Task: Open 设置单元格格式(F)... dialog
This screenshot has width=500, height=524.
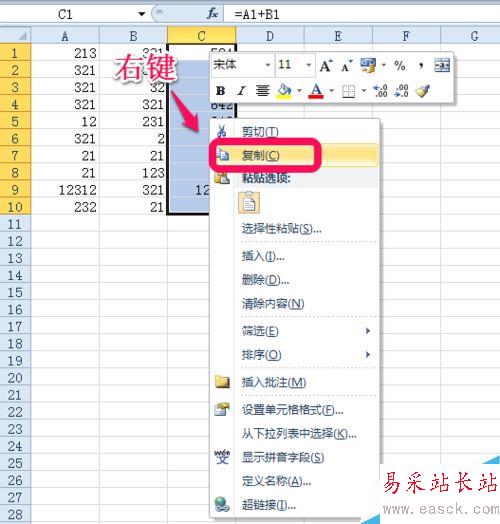Action: tap(295, 410)
